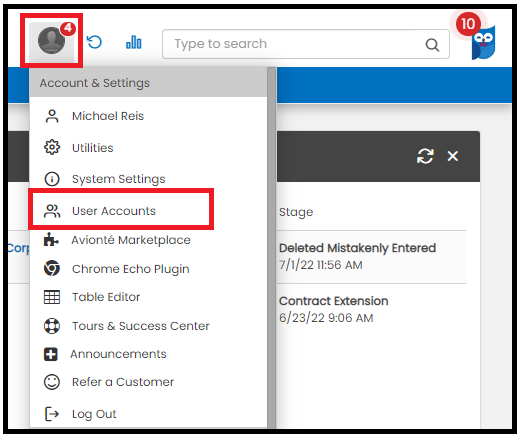Viewport: 524px width, 438px height.
Task: Click the puzzle piece Marketplace icon
Action: point(51,240)
